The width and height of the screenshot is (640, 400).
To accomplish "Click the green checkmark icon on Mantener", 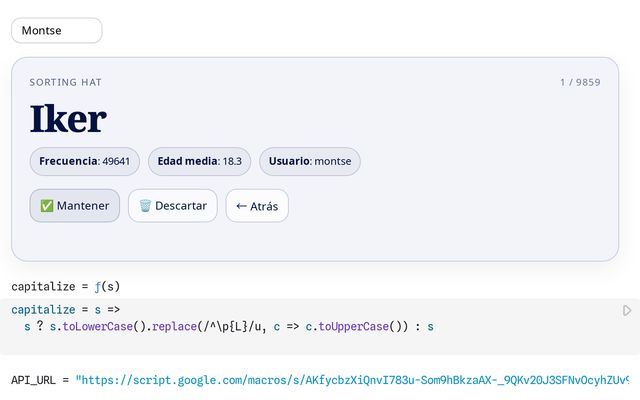I will (x=46, y=206).
